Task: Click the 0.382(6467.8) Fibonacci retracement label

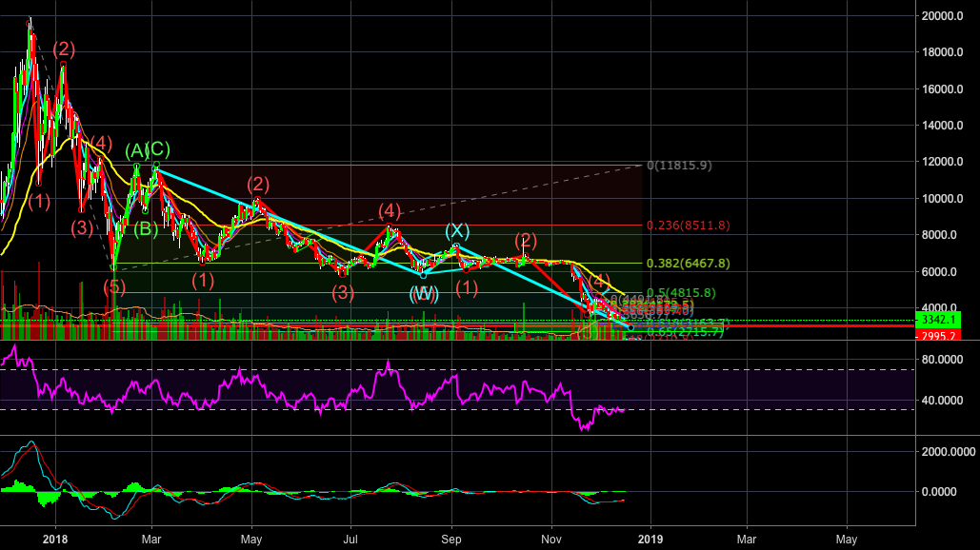Action: coord(688,262)
